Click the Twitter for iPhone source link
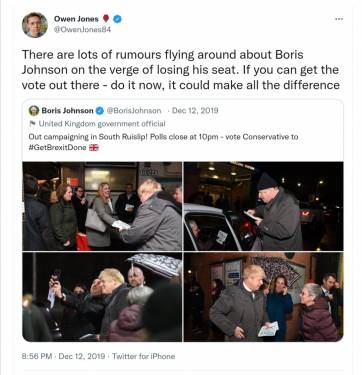This screenshot has height=375, width=362. pos(144,356)
